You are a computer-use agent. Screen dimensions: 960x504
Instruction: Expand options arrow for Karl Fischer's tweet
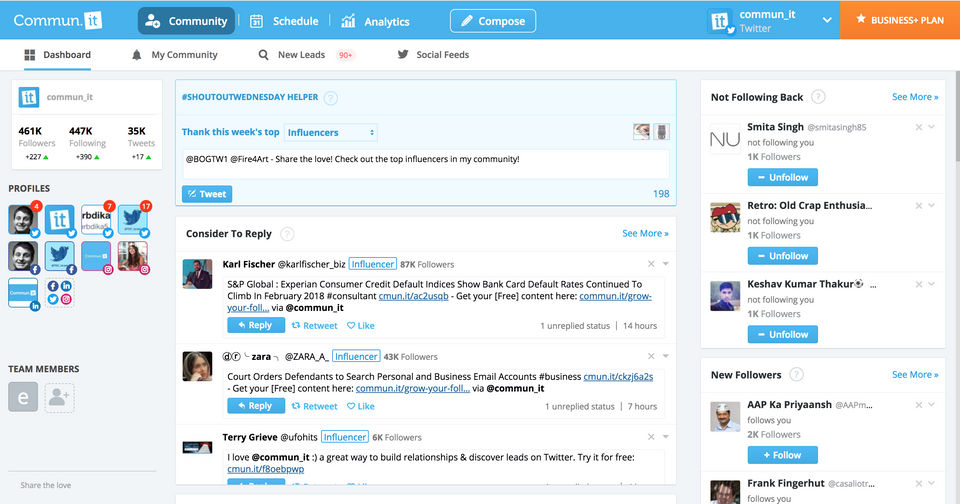[666, 264]
